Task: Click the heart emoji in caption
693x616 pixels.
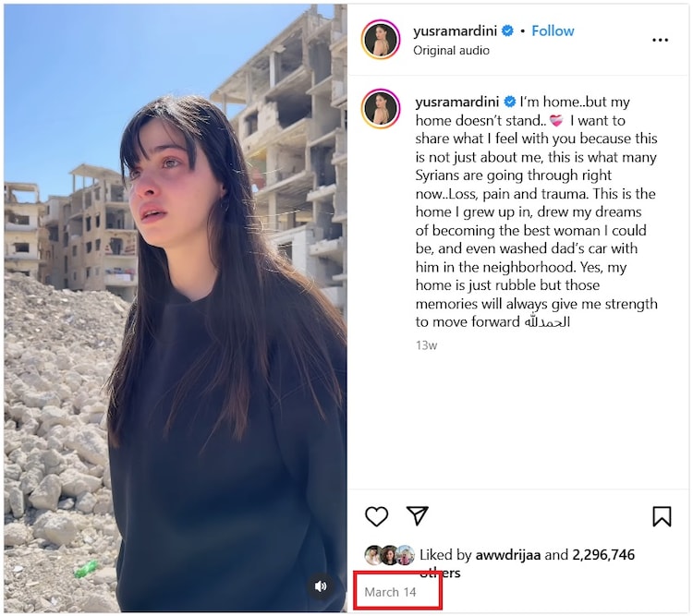Action: tap(556, 120)
